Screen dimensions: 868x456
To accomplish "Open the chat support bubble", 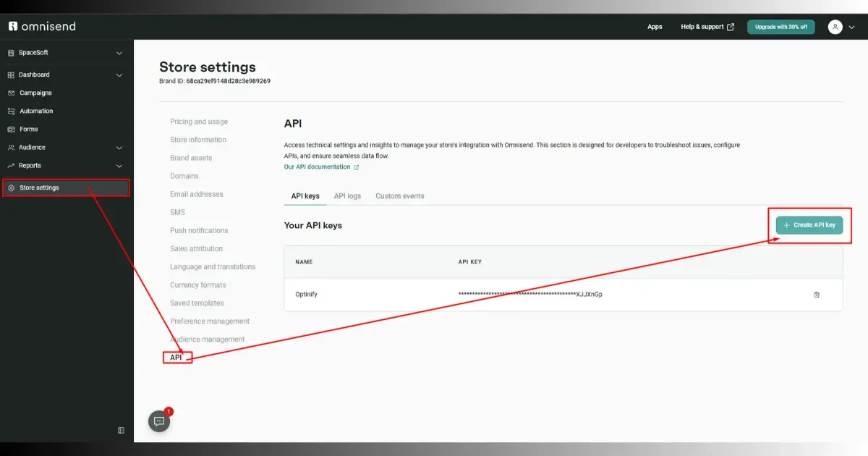I will pos(160,421).
